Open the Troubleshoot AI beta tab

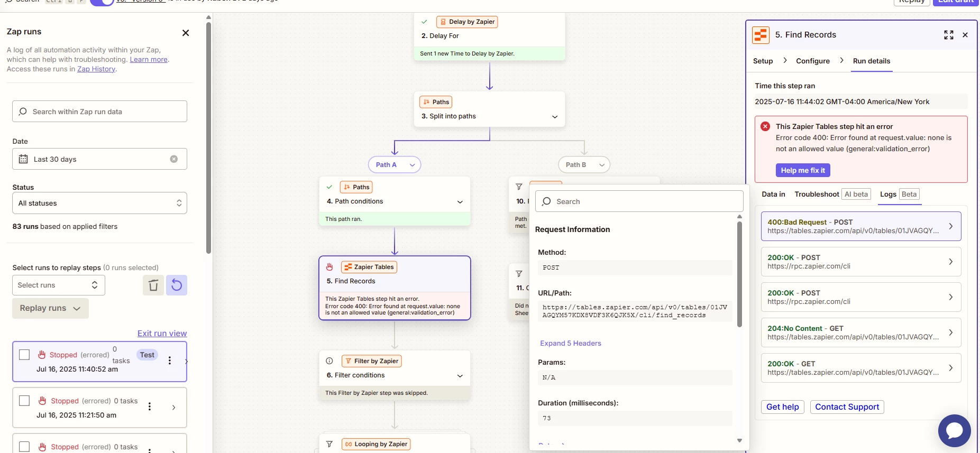tap(832, 194)
